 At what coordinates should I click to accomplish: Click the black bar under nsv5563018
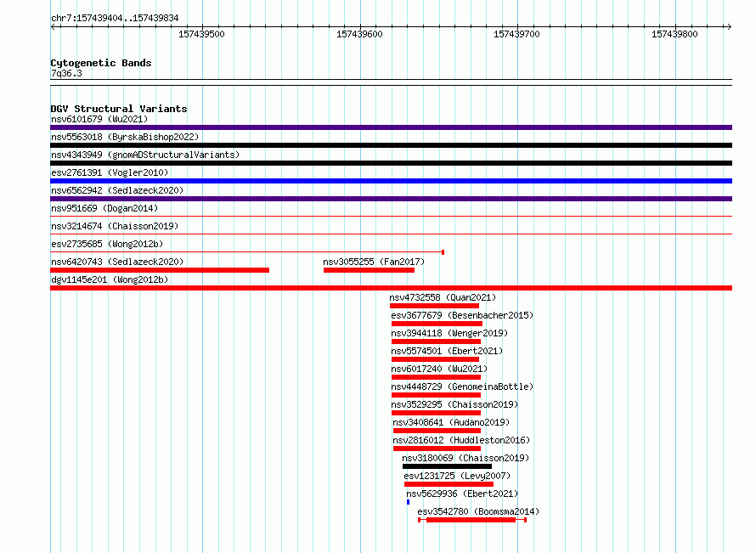click(391, 145)
